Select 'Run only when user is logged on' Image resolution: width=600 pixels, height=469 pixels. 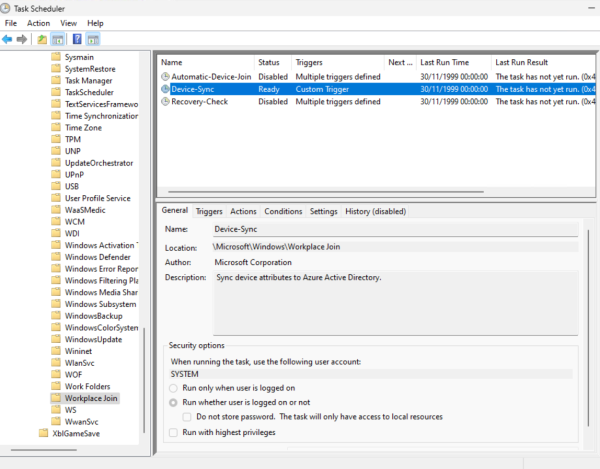coord(175,387)
